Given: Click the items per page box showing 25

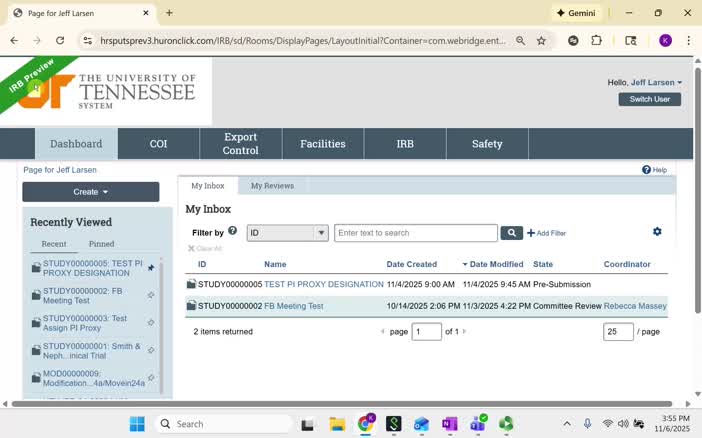Looking at the screenshot, I should (618, 331).
